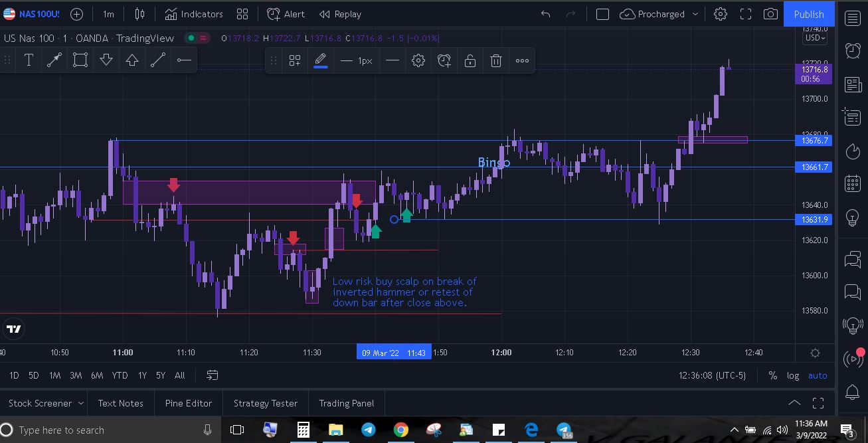This screenshot has height=443, width=868.
Task: Toggle auto scale mode
Action: [818, 375]
